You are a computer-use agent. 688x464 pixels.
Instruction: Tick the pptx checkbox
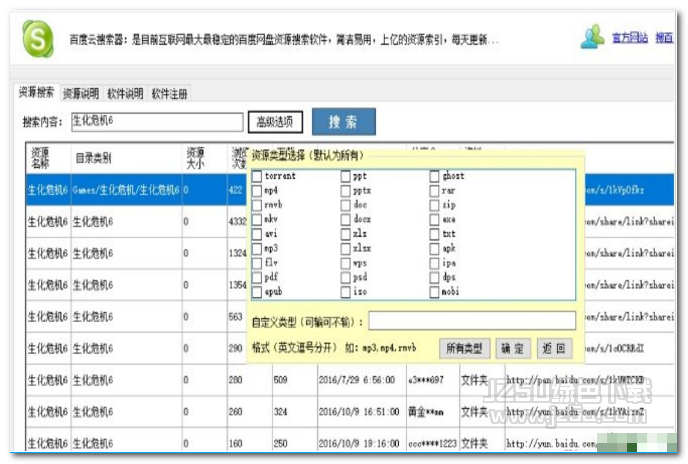[346, 191]
